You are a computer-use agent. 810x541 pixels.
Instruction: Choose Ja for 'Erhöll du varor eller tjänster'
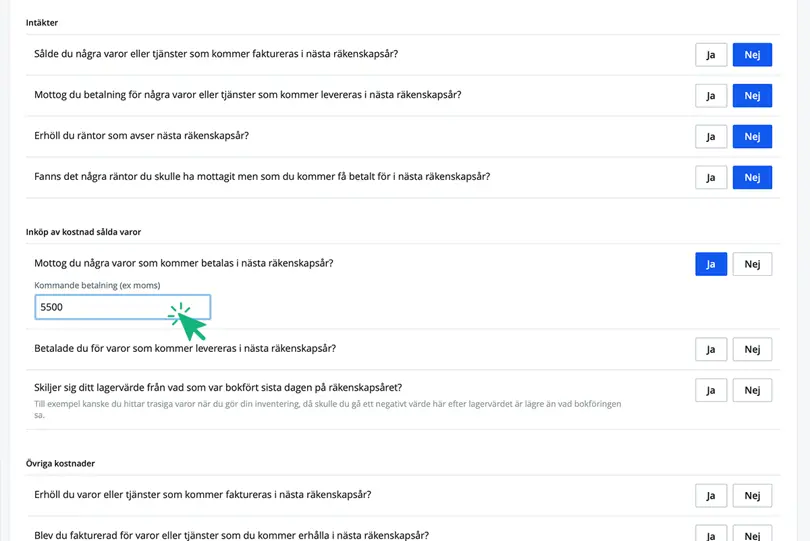710,496
